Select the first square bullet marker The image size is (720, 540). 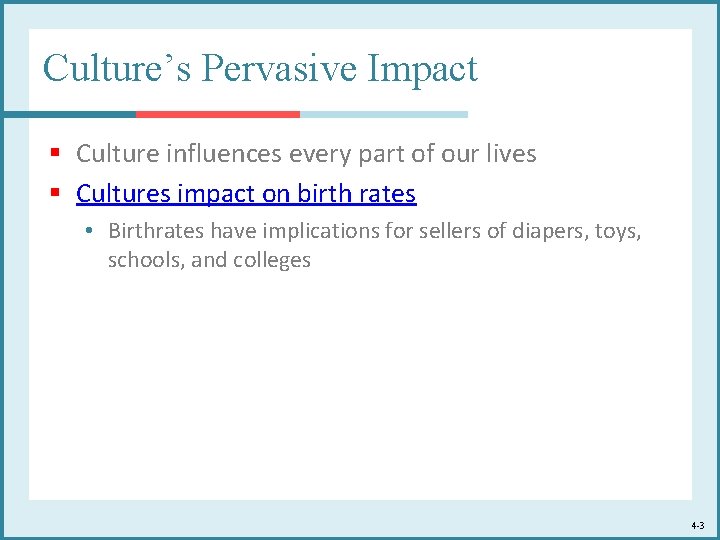click(x=58, y=155)
